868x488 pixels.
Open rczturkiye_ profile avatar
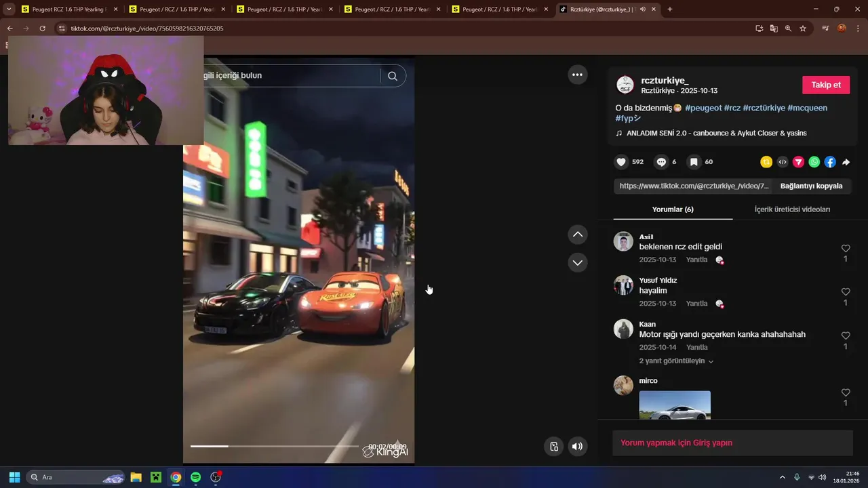point(625,85)
